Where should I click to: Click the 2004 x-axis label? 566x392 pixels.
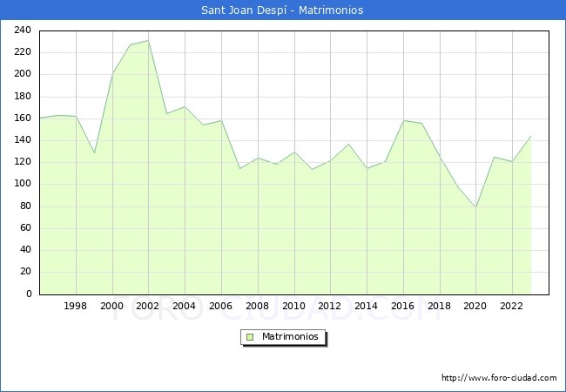[184, 306]
